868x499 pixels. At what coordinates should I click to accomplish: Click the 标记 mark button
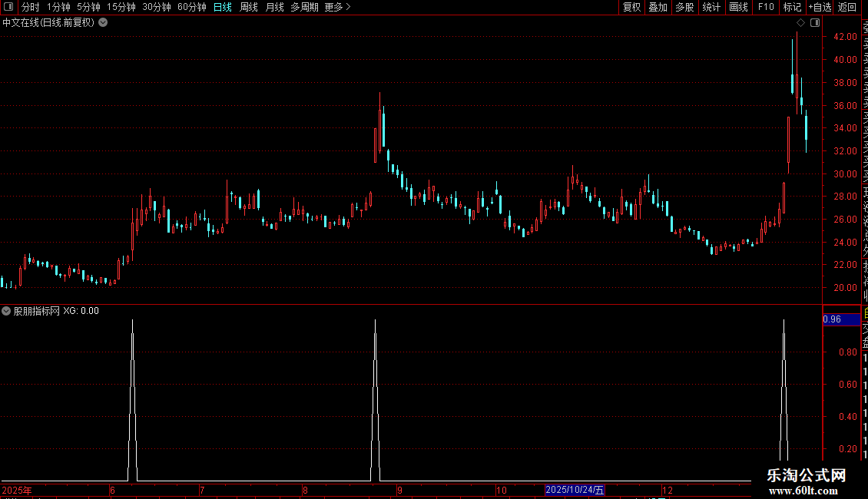(792, 7)
